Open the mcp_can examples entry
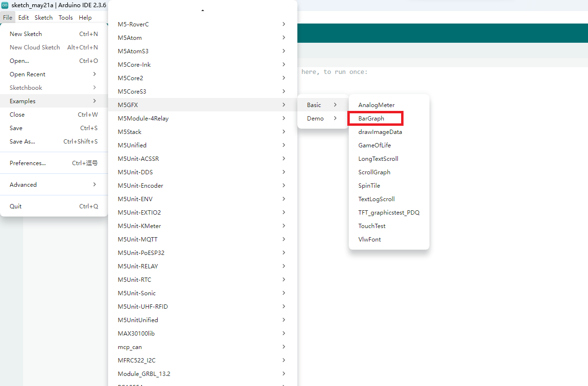The width and height of the screenshot is (588, 386). pyautogui.click(x=203, y=347)
